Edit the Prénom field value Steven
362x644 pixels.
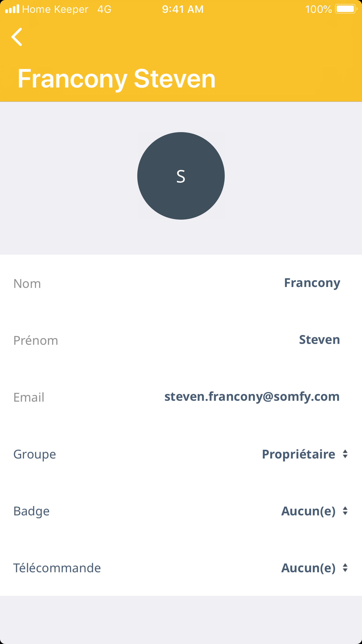319,340
